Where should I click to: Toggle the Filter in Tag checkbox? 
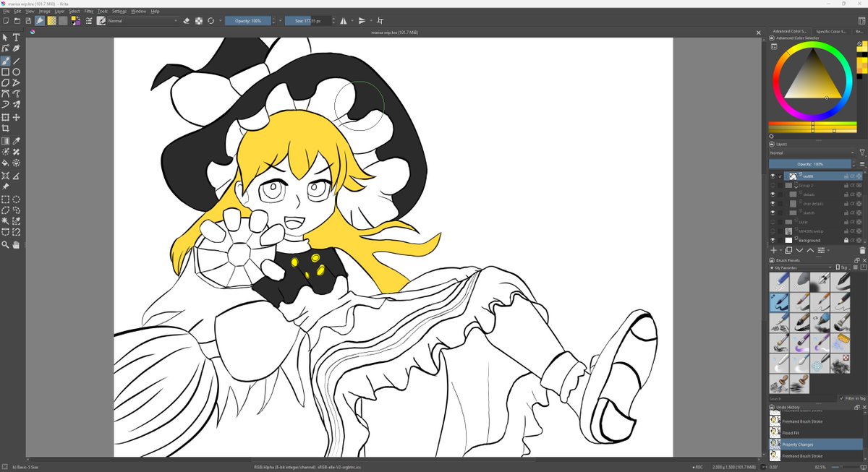[x=841, y=398]
